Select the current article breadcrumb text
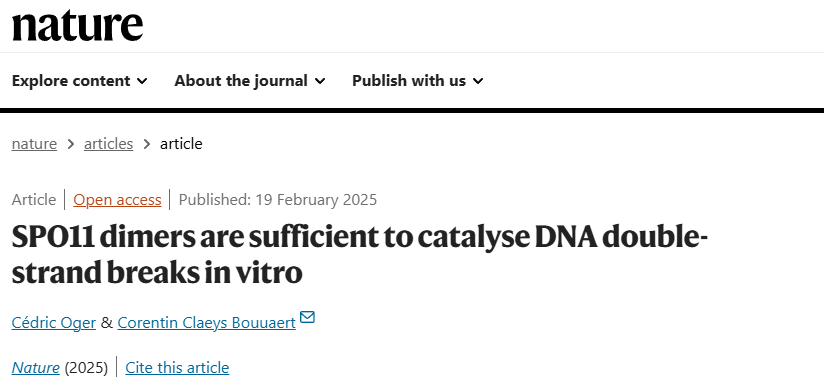This screenshot has height=390, width=824. 181,144
